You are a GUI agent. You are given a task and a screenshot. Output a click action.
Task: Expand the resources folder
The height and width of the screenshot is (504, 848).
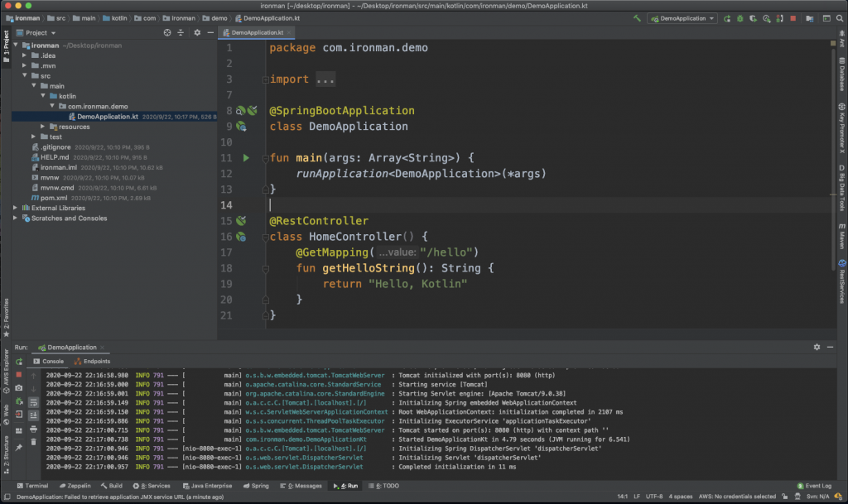pos(43,127)
